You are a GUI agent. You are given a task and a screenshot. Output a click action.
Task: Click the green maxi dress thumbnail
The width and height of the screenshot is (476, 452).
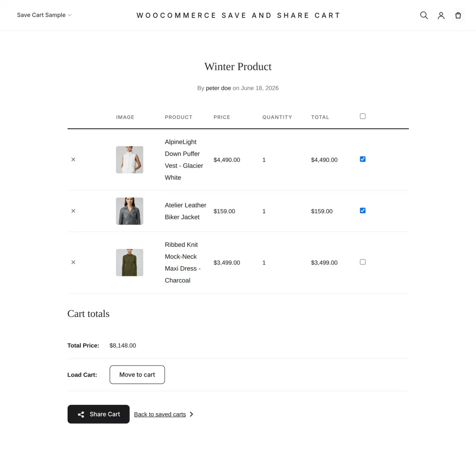click(130, 263)
